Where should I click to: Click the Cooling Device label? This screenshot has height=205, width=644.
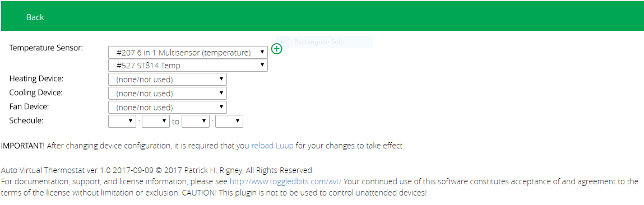[36, 92]
